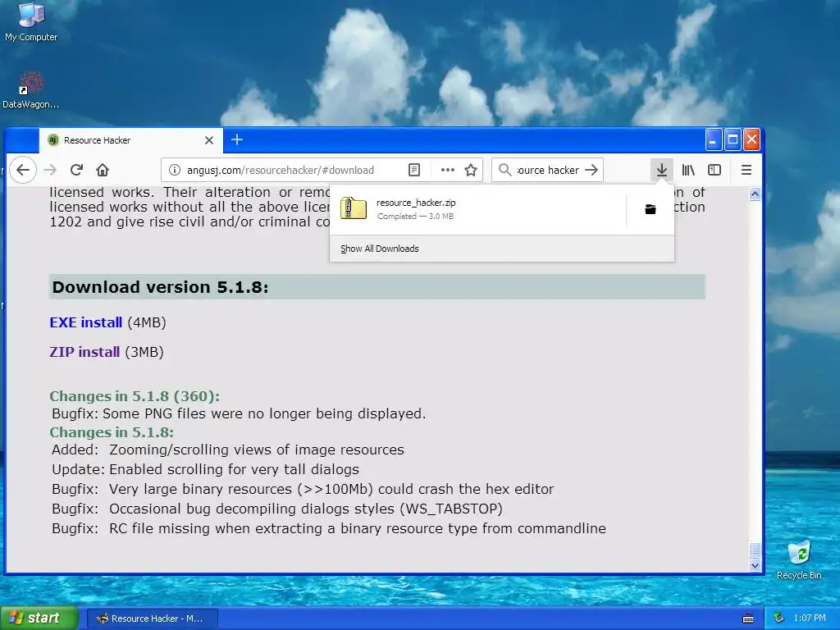This screenshot has width=840, height=630.
Task: Click the EXE install link
Action: click(85, 322)
